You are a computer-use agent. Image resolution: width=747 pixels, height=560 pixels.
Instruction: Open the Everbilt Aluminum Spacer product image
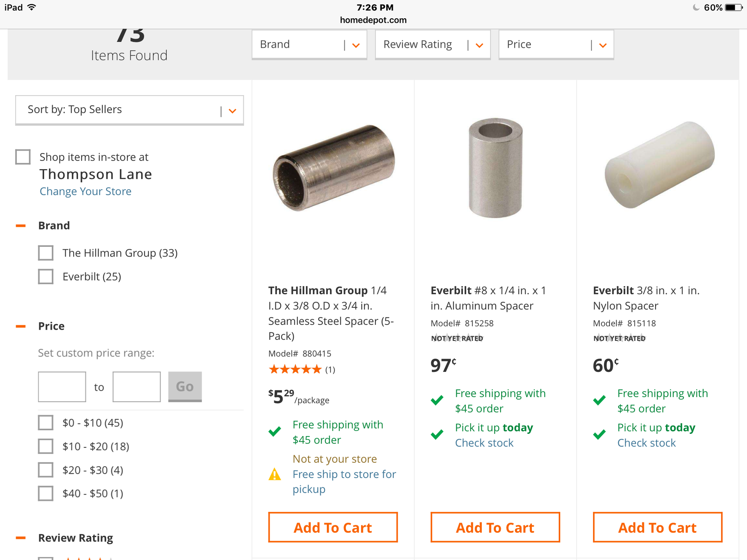pos(495,168)
